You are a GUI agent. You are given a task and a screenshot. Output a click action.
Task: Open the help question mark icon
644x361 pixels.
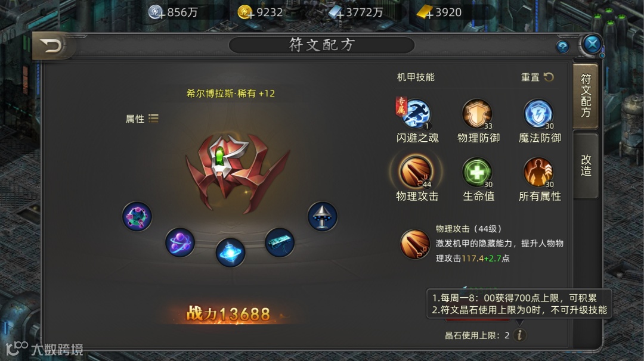tap(563, 47)
